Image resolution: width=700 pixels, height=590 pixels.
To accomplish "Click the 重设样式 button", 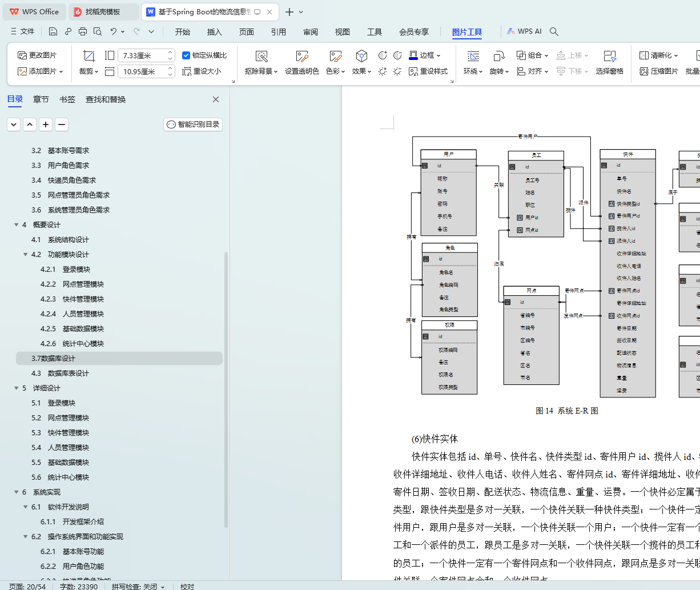I will tap(428, 71).
